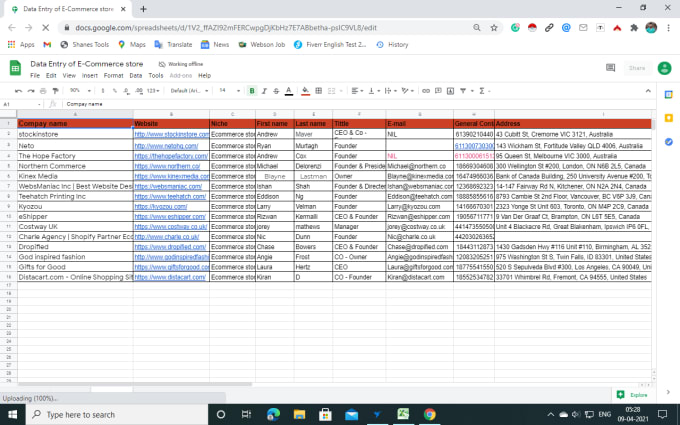Increase decimal places
This screenshot has width=680, height=425.
click(x=139, y=91)
